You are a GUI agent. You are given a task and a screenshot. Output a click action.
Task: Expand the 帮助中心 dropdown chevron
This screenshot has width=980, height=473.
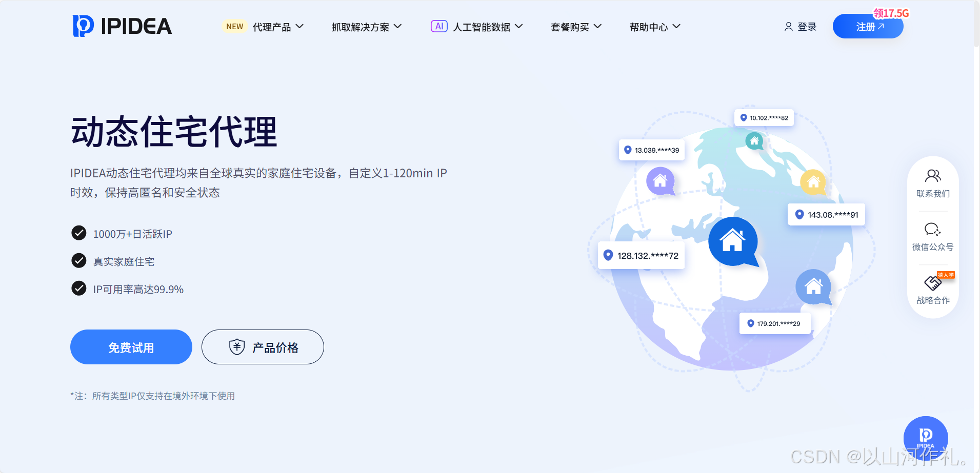[x=676, y=26]
